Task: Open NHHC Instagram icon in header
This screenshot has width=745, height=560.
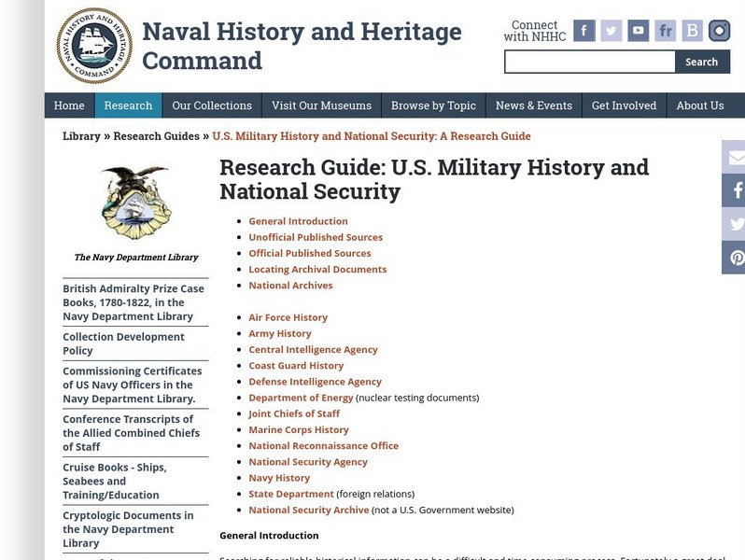Action: point(720,31)
